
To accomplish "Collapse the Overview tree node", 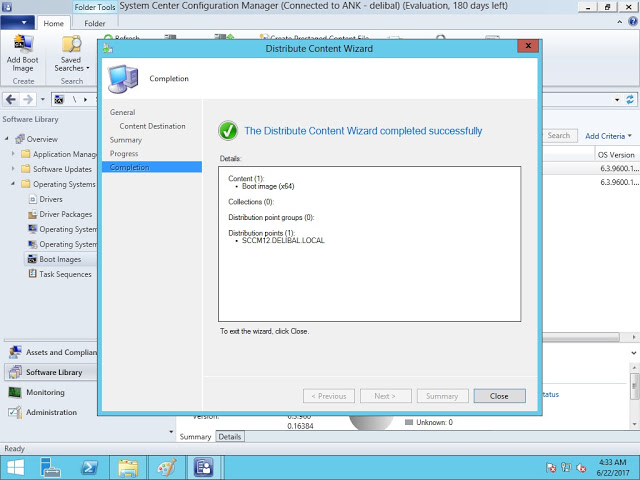I will (7, 139).
